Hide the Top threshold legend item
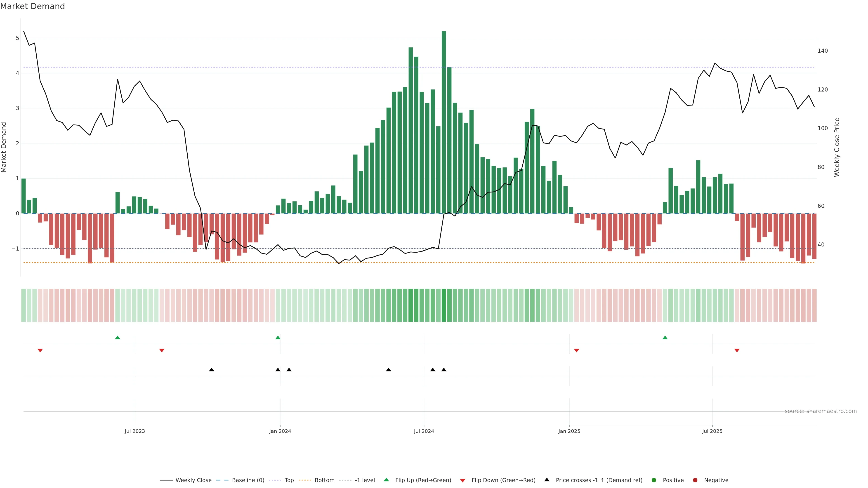This screenshot has height=488, width=868. tap(289, 480)
